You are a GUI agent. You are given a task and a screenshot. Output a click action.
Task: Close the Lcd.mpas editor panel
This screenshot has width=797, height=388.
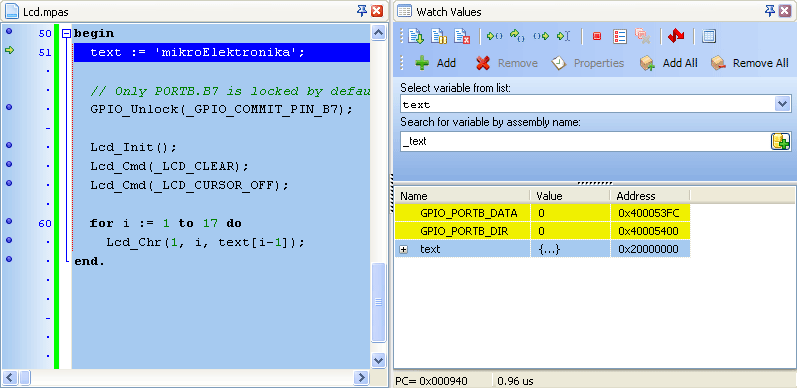point(377,11)
